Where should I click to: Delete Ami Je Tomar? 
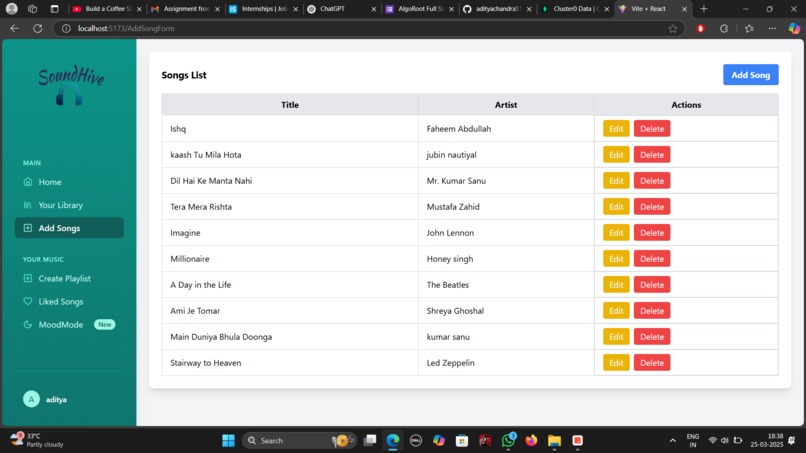[x=652, y=311]
